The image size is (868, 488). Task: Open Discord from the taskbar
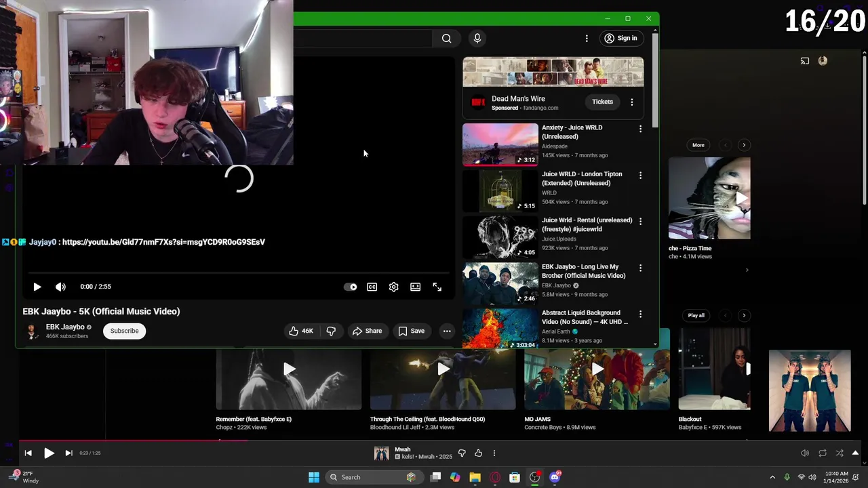[x=555, y=477]
